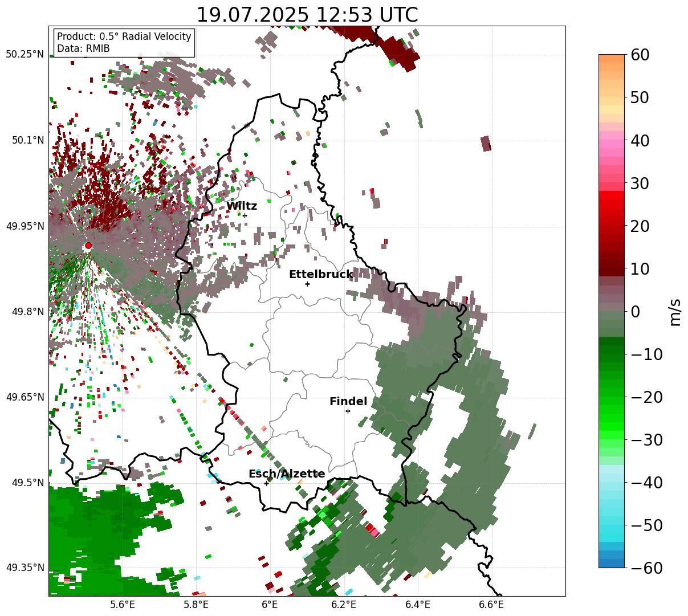Click the m/s colorbar unit label

[675, 311]
